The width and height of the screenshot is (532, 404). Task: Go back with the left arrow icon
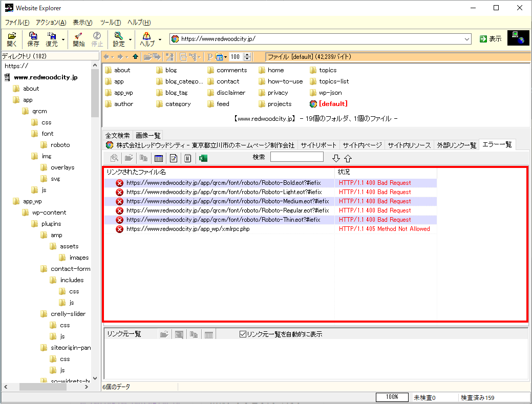[107, 57]
